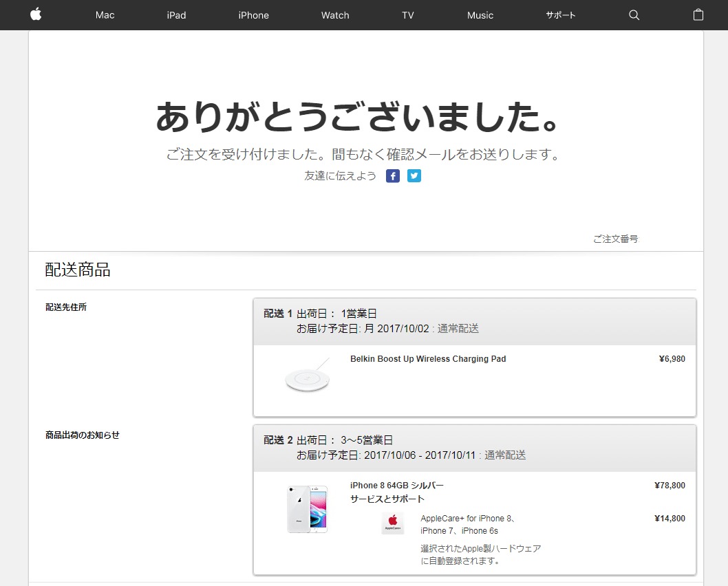Viewport: 728px width, 586px height.
Task: Click the ¥78,800 price
Action: pyautogui.click(x=670, y=486)
